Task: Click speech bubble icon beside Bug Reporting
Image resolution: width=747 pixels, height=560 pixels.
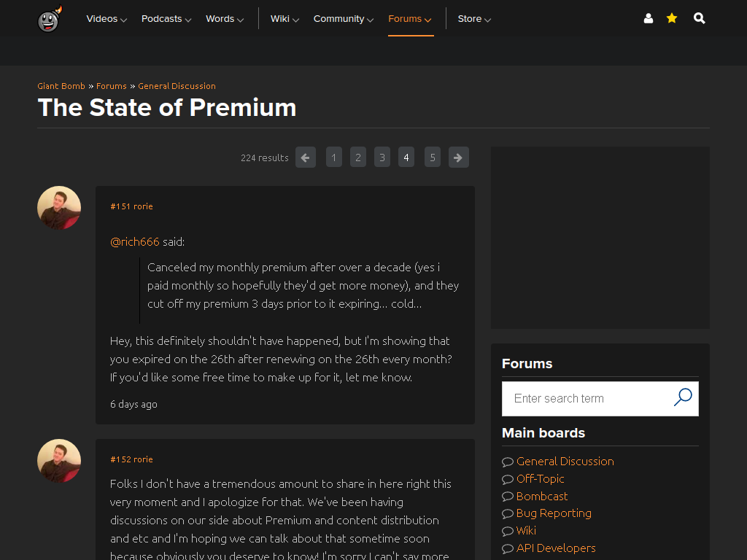Action: tap(508, 514)
